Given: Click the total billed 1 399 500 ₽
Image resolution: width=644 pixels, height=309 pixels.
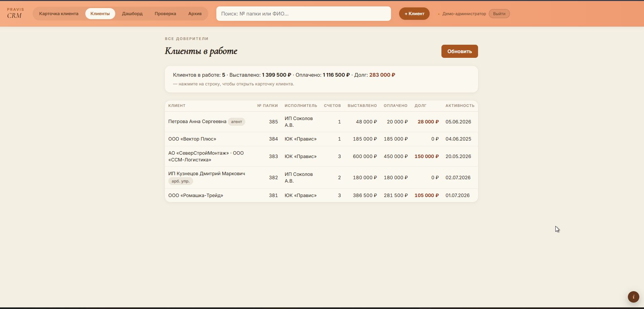Looking at the screenshot, I should (x=276, y=75).
